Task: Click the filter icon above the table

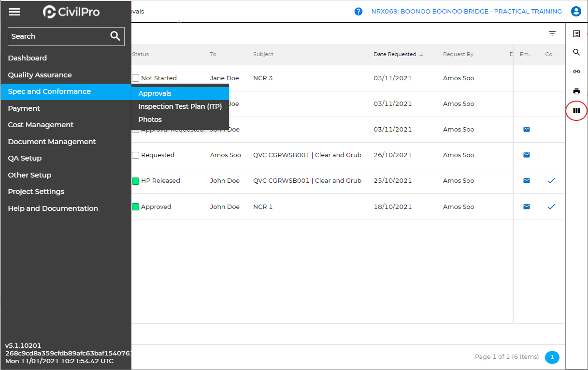Action: click(552, 33)
